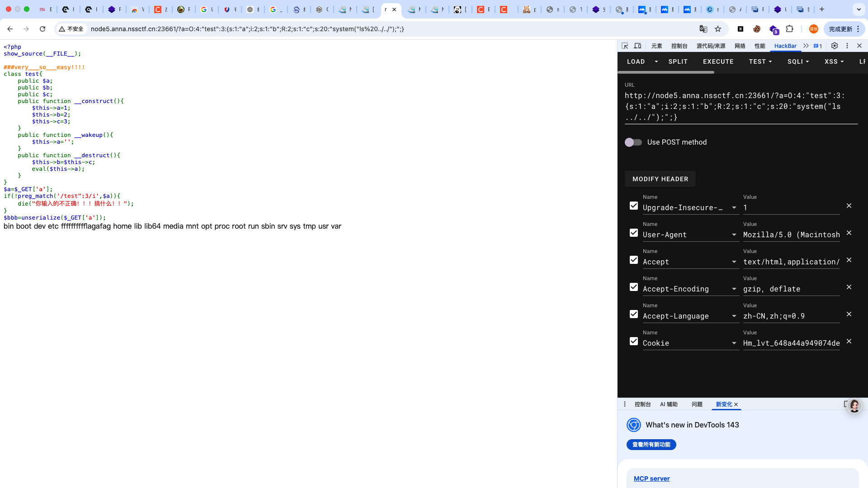The image size is (868, 488).
Task: Click the SPLIT button in HackBar
Action: pyautogui.click(x=678, y=61)
